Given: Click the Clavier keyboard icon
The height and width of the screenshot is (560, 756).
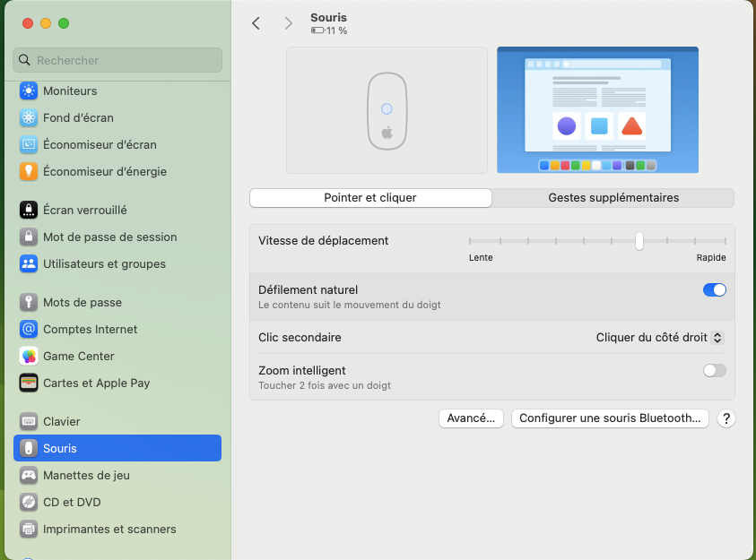Looking at the screenshot, I should [29, 421].
